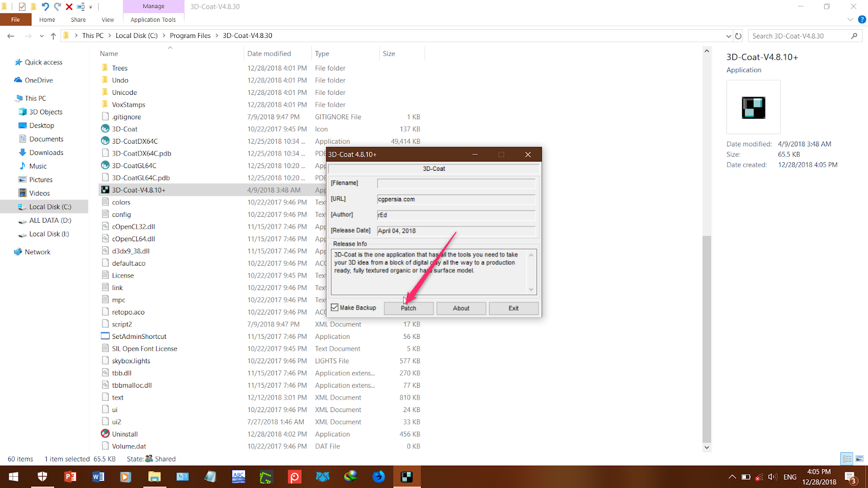This screenshot has width=868, height=488.
Task: Click the ENG language indicator
Action: (x=790, y=477)
